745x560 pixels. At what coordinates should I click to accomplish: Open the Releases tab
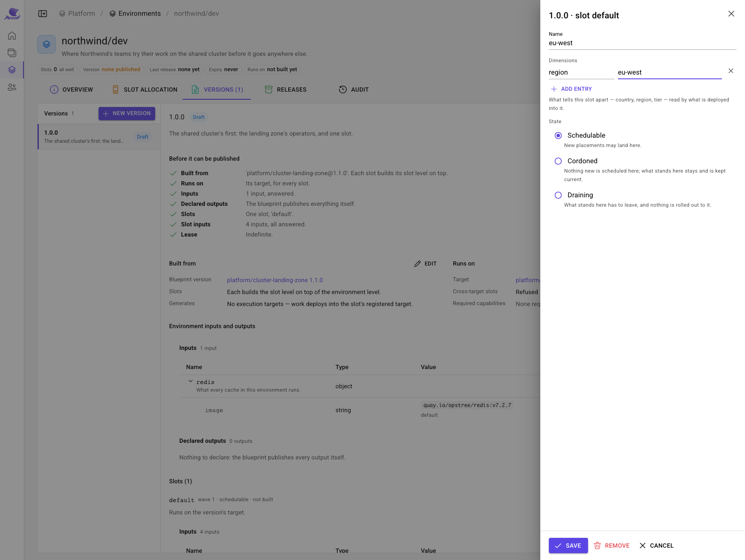[x=286, y=89]
